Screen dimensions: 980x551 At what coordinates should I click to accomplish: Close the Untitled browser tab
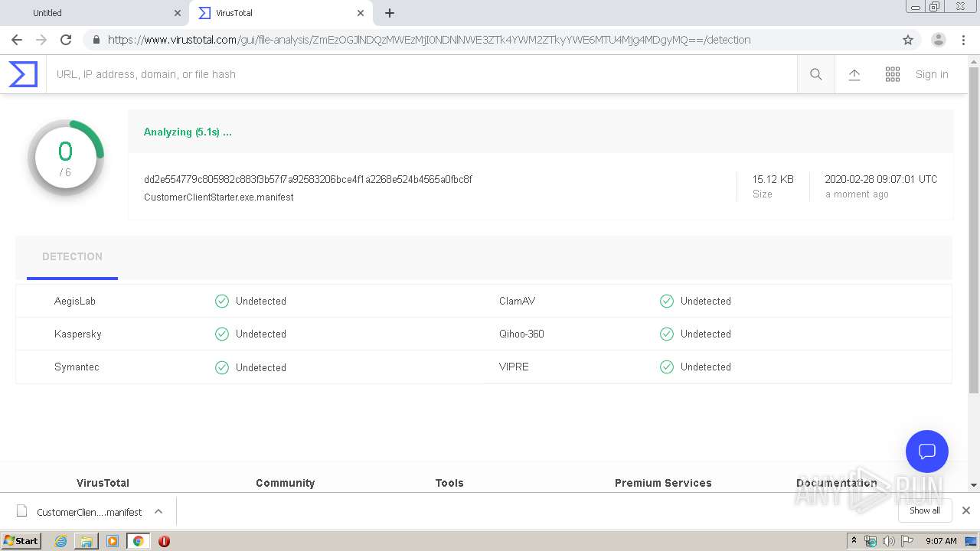(x=178, y=13)
